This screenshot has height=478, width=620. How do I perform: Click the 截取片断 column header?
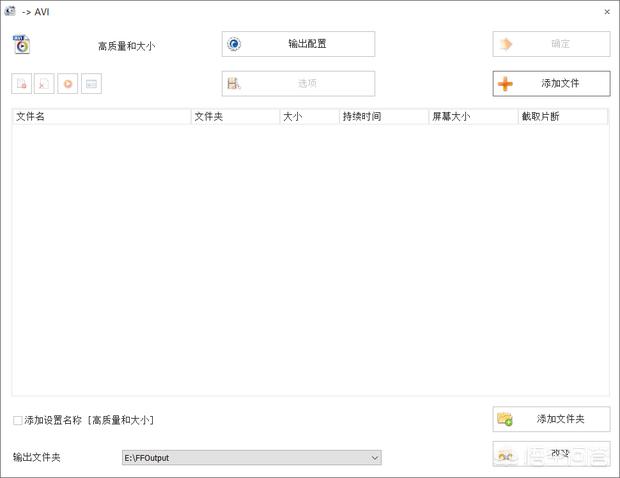pyautogui.click(x=562, y=117)
